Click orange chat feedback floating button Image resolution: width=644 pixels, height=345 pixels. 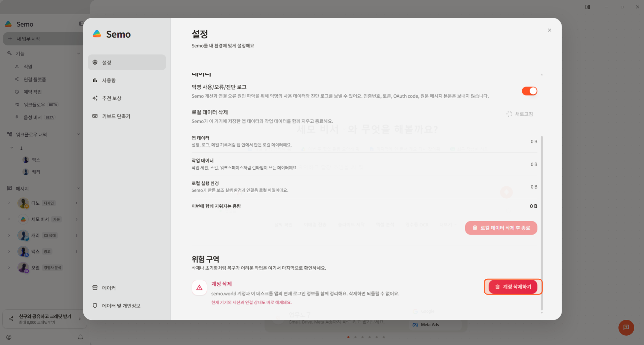pos(626,327)
